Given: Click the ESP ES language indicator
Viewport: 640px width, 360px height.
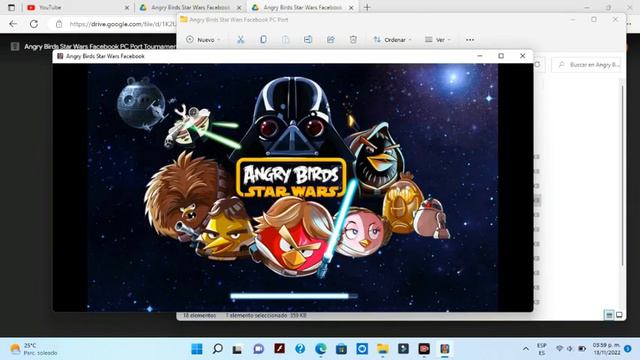Looking at the screenshot, I should coord(542,349).
